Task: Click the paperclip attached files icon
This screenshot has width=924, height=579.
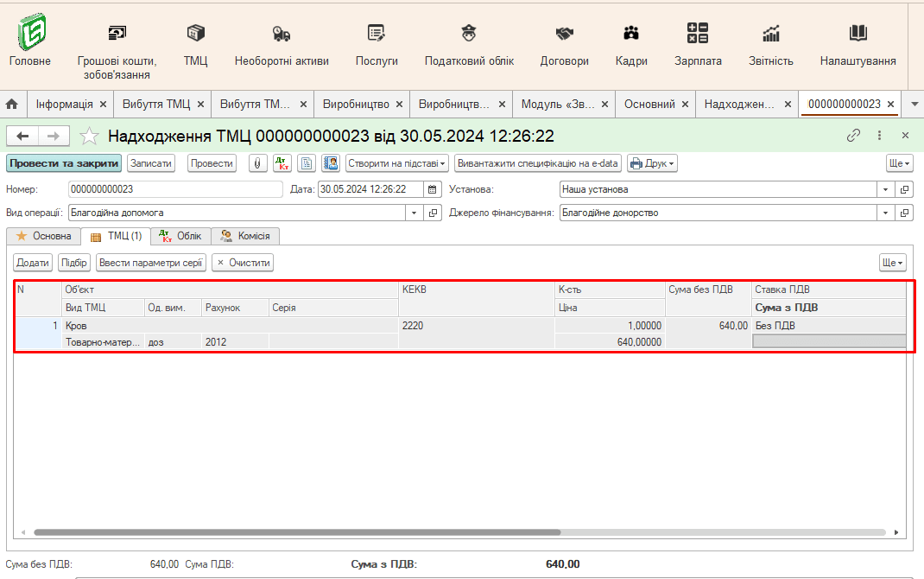Action: 258,163
